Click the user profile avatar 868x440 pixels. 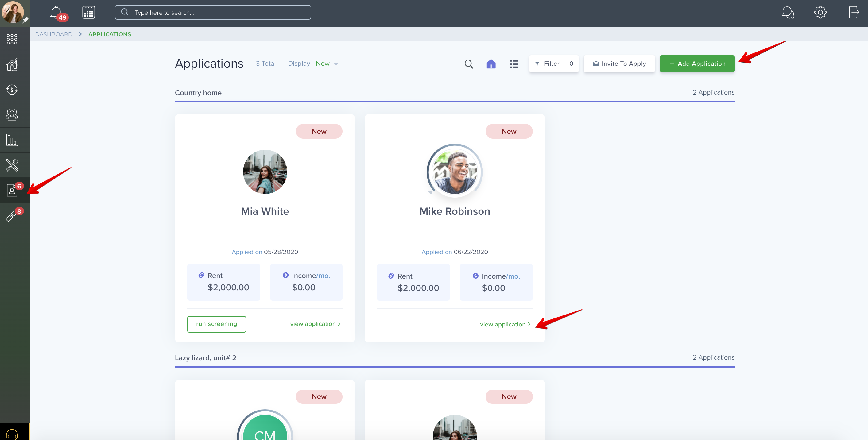[13, 13]
